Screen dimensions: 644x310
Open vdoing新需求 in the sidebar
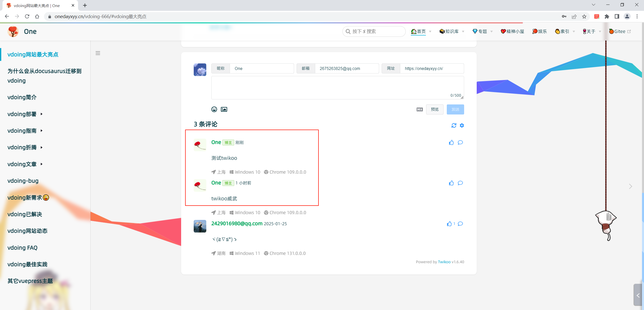click(28, 198)
